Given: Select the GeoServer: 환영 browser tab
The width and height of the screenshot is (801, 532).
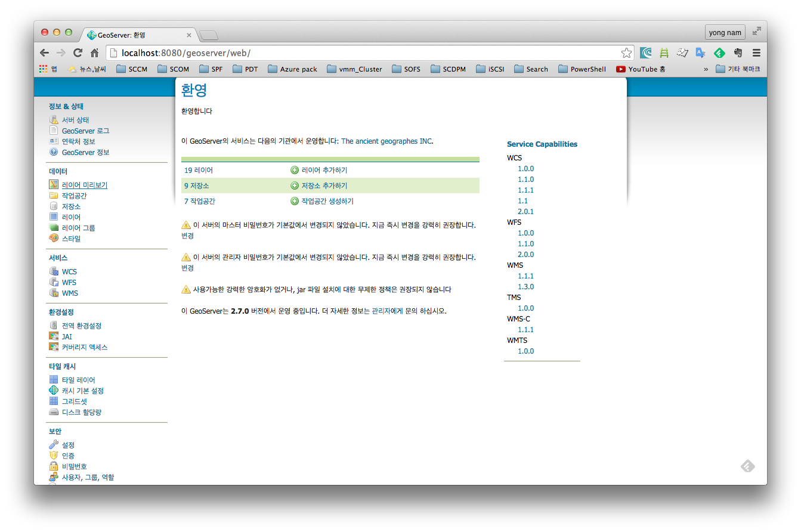Looking at the screenshot, I should click(138, 35).
